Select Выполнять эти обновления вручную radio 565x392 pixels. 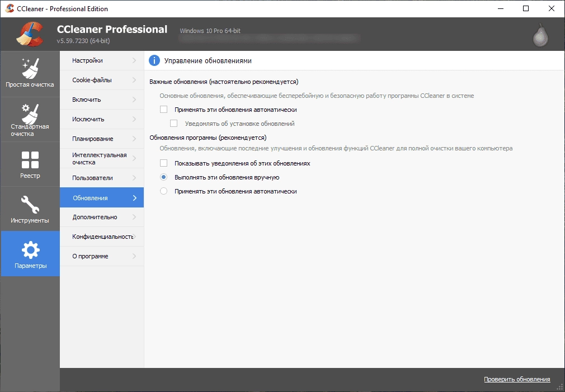[x=163, y=177]
